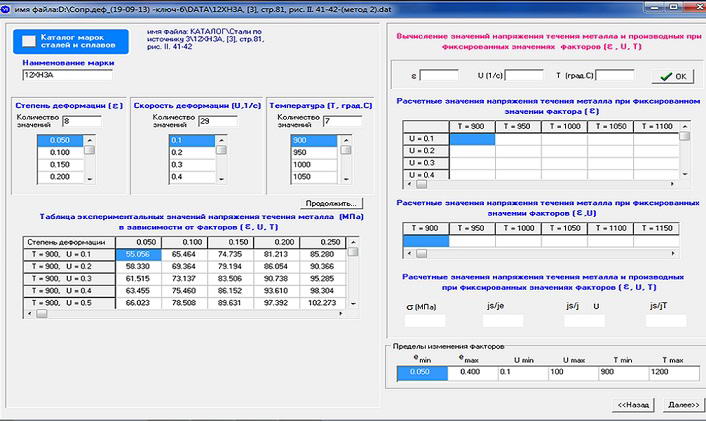Select 1050 in the temperature list
This screenshot has height=422, width=706.
click(314, 177)
